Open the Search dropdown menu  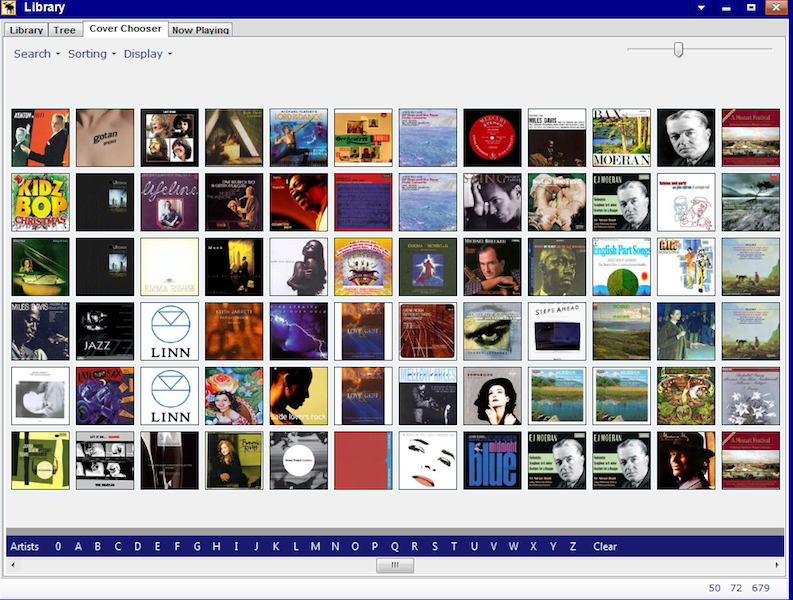[36, 54]
